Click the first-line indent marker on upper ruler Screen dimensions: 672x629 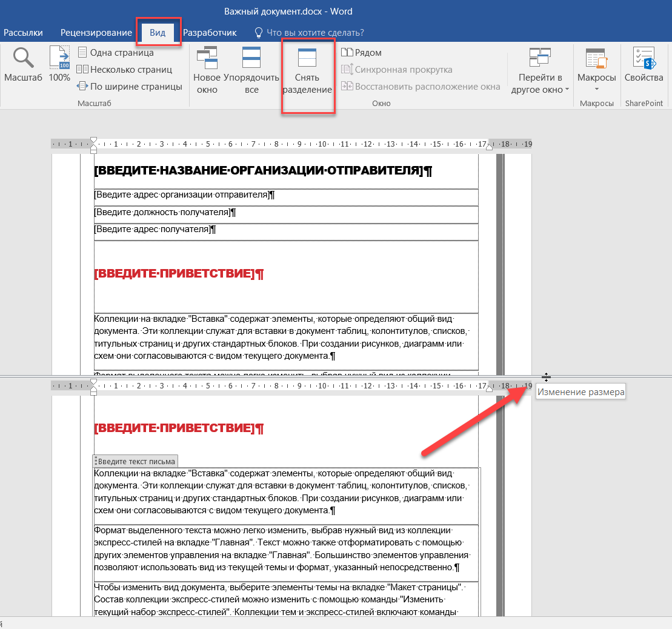[94, 141]
